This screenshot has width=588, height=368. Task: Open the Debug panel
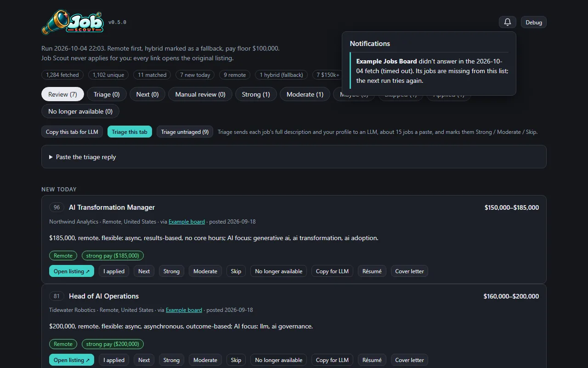534,22
